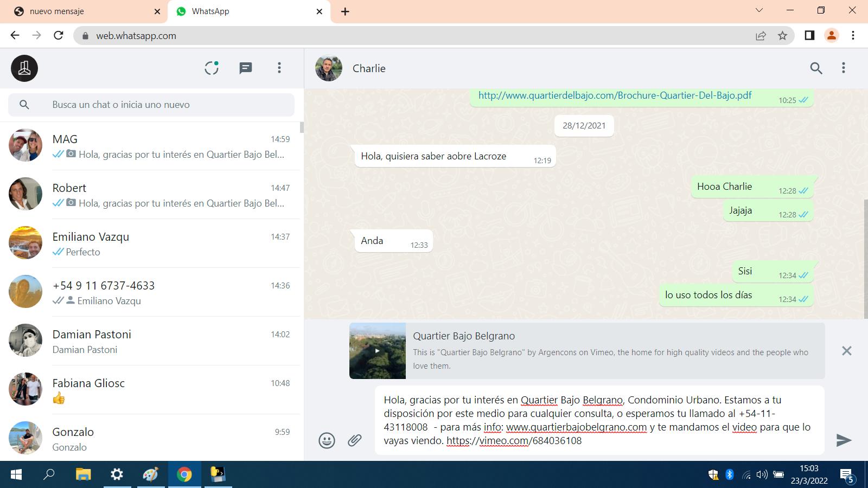The height and width of the screenshot is (488, 868).
Task: Bookmark this page with star icon
Action: 782,35
